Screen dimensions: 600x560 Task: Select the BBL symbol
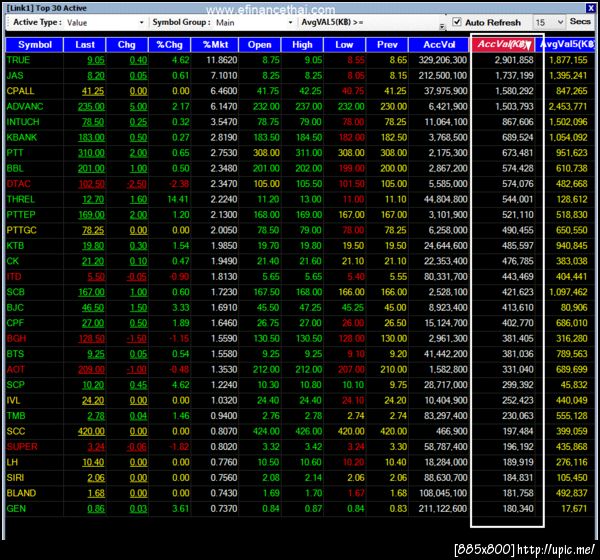point(15,168)
